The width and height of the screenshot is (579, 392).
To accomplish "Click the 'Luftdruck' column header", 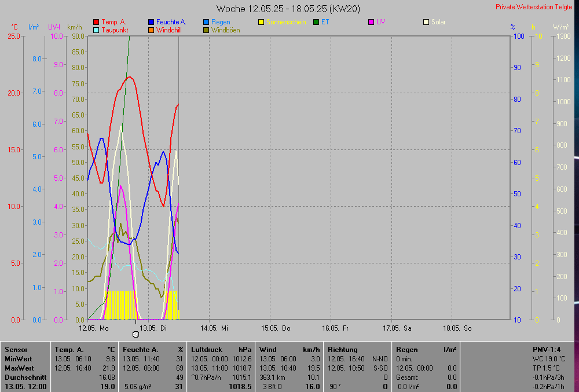I will click(207, 350).
